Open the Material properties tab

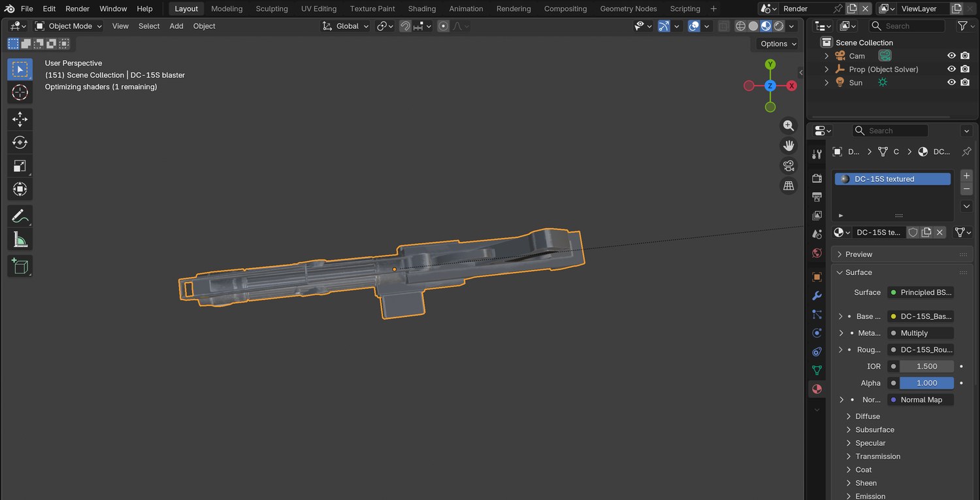pos(817,389)
